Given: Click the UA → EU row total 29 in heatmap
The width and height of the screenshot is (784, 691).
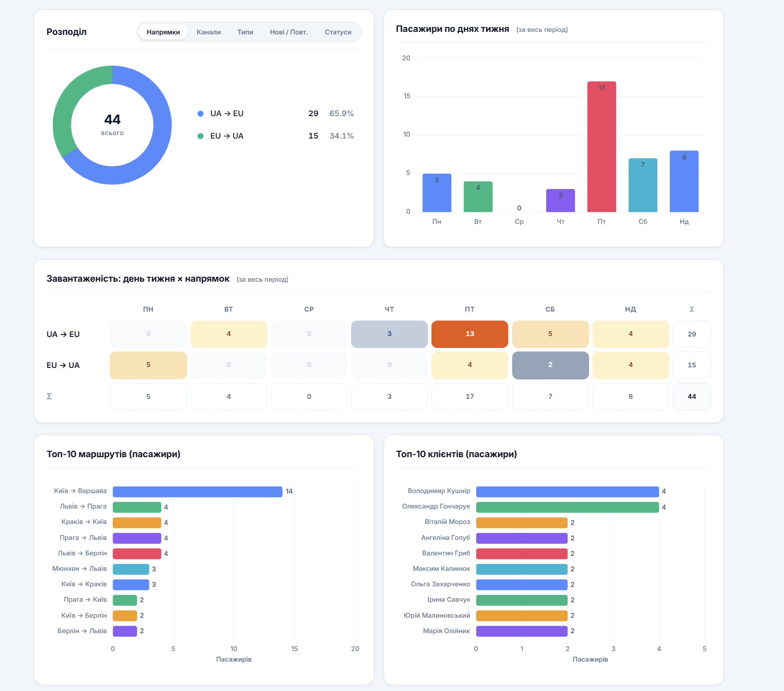Looking at the screenshot, I should pyautogui.click(x=692, y=334).
